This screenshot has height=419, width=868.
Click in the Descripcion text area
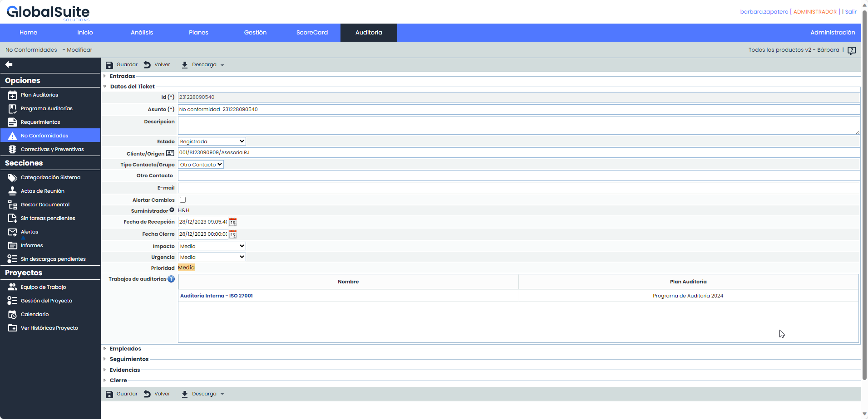518,126
